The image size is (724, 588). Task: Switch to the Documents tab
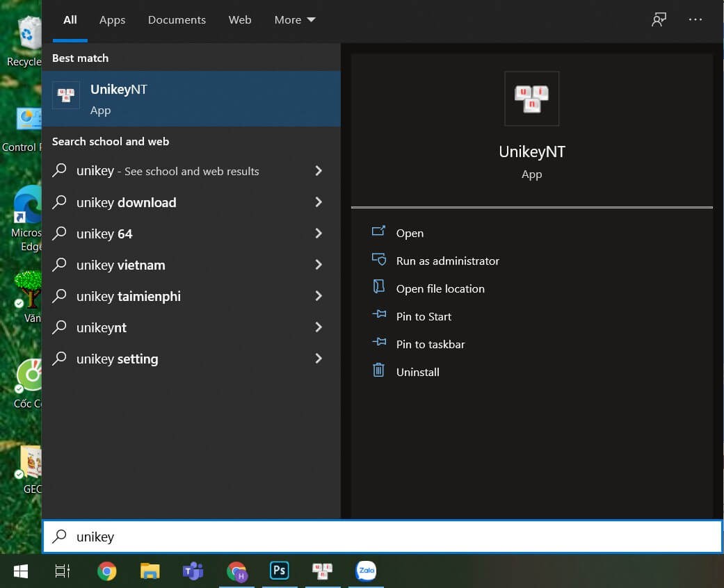point(177,20)
